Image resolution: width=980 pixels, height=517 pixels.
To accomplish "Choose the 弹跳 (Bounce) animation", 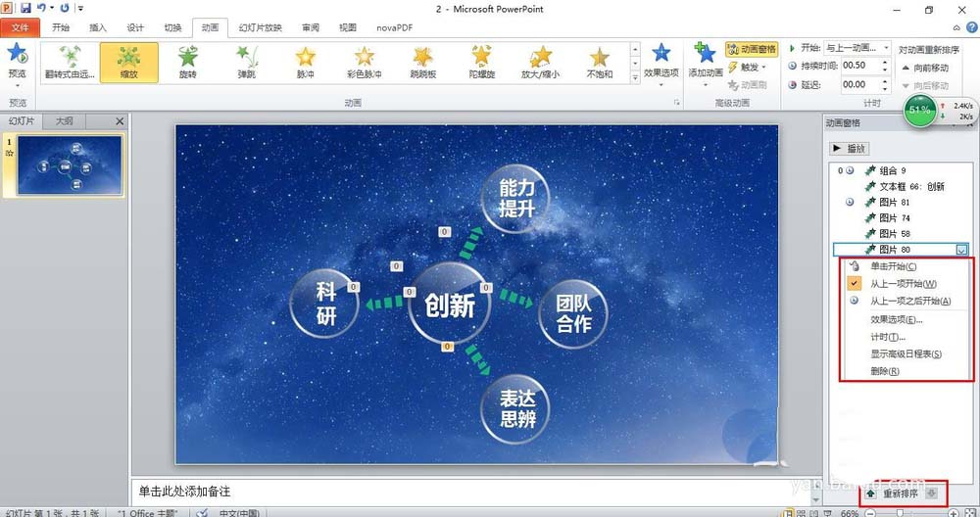I will [247, 62].
